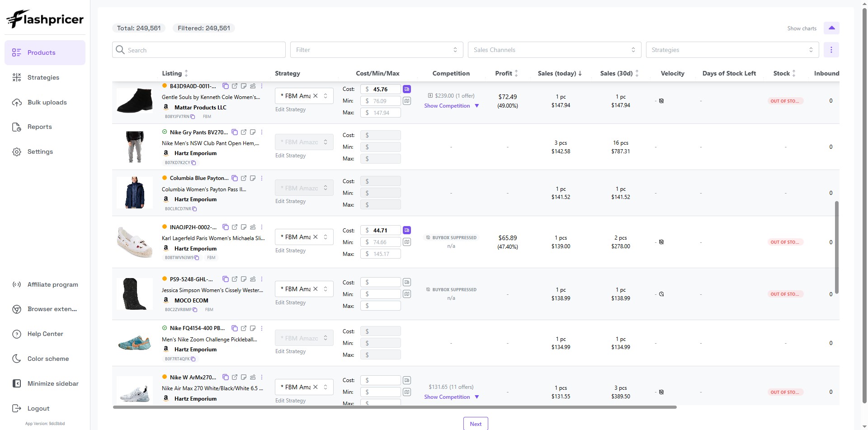Click horizontal scrollbar under product table

point(394,407)
